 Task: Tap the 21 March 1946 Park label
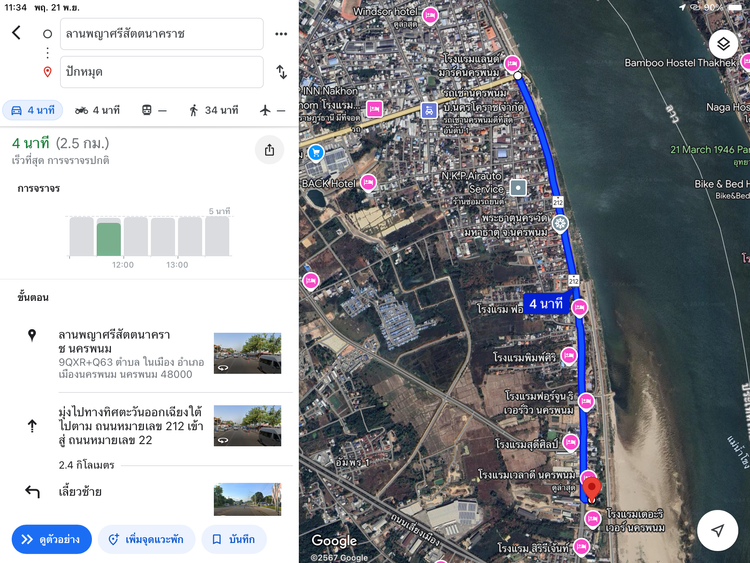(710, 150)
